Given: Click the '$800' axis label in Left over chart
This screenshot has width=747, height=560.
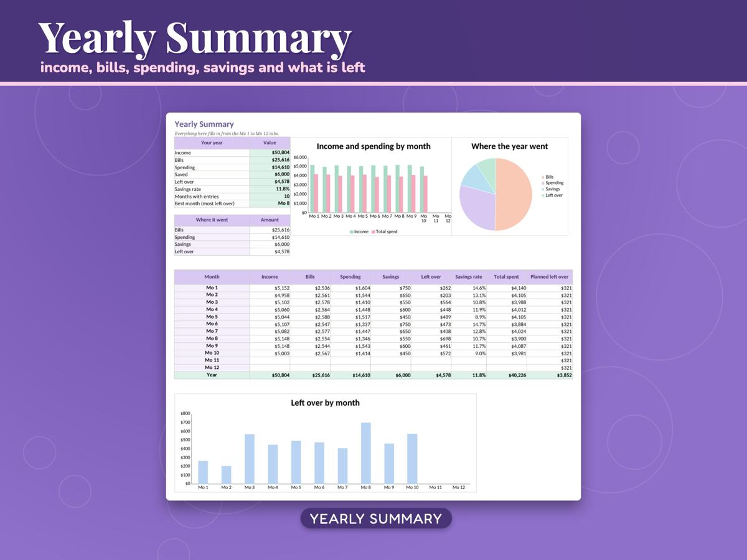Looking at the screenshot, I should tap(186, 413).
